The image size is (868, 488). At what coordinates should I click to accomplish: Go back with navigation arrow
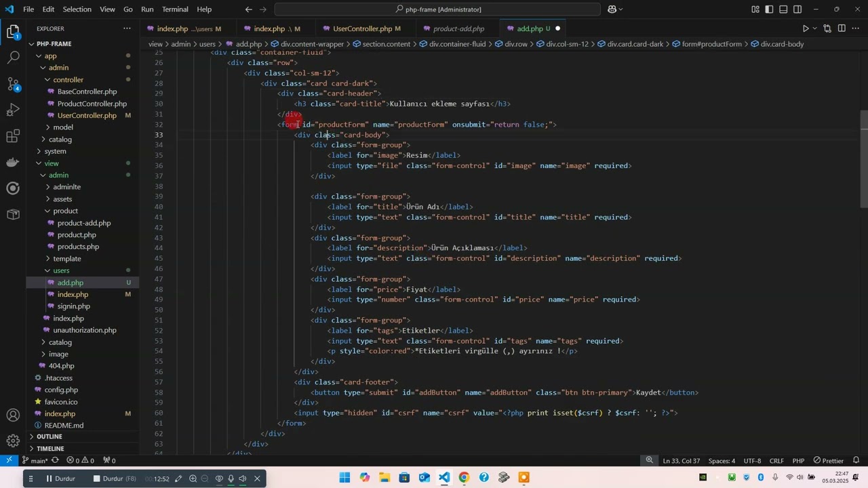click(x=249, y=9)
